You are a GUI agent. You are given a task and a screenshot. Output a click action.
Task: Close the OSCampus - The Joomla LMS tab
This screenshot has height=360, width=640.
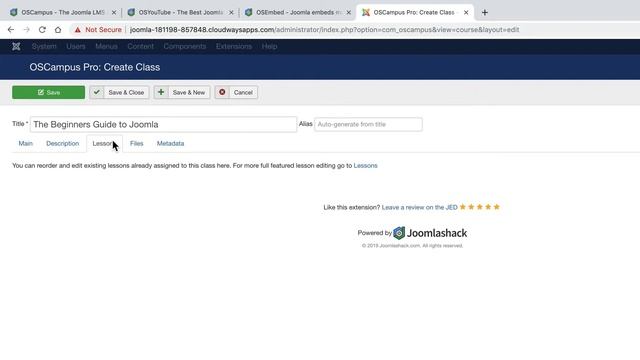[x=114, y=13]
